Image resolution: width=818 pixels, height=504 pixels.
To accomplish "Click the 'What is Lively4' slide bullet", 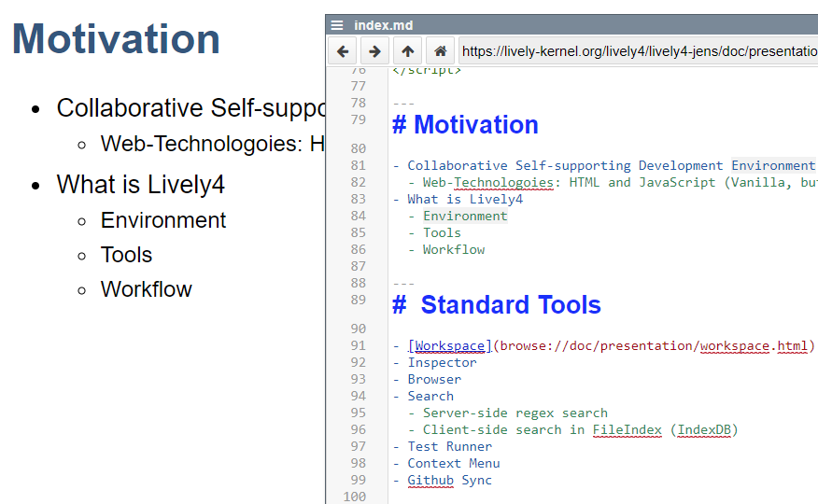I will pyautogui.click(x=140, y=185).
